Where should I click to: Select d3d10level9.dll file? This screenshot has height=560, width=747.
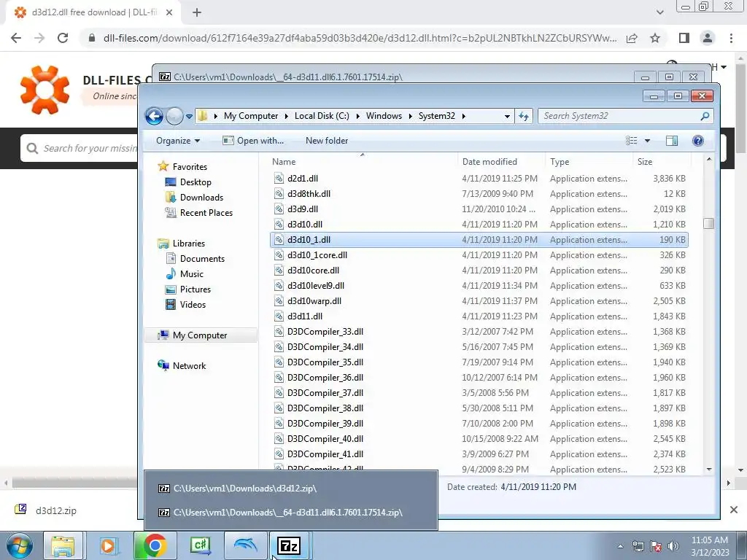point(479,286)
